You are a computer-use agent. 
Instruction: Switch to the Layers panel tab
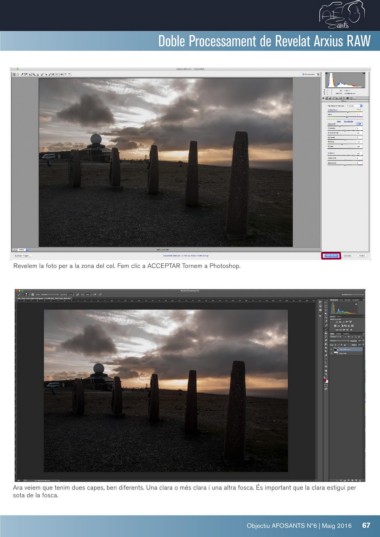(333, 333)
